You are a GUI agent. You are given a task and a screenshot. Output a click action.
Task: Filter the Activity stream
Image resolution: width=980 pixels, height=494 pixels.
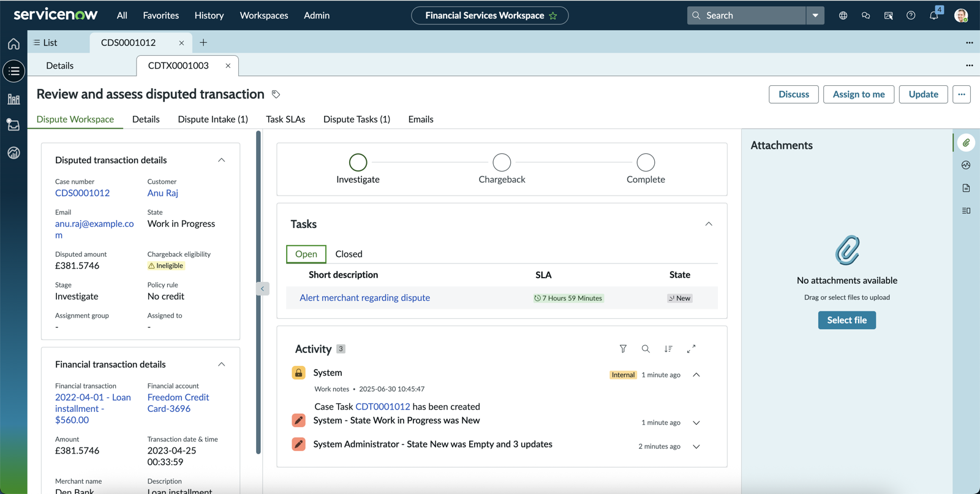[x=623, y=349]
